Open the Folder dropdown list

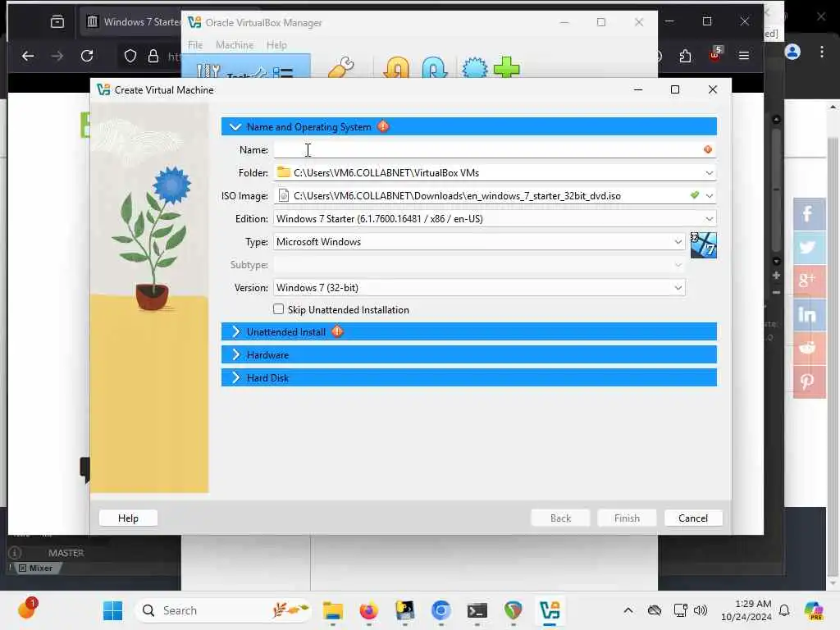point(709,173)
